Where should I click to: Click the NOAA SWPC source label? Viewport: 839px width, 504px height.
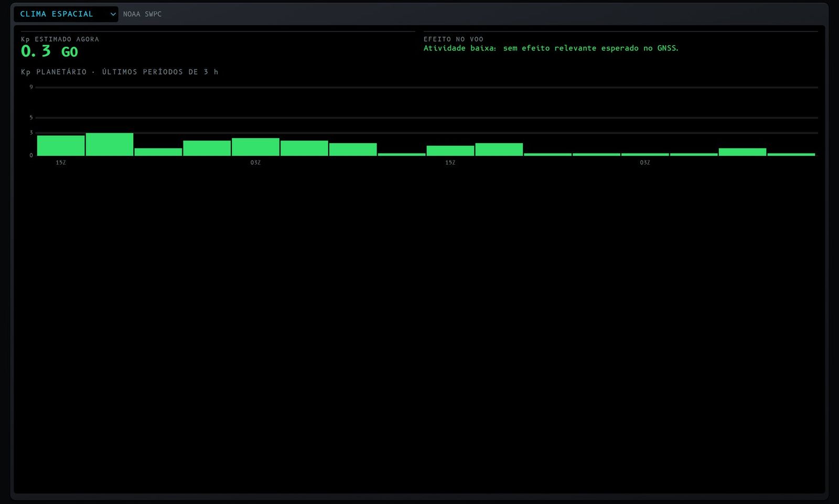142,14
